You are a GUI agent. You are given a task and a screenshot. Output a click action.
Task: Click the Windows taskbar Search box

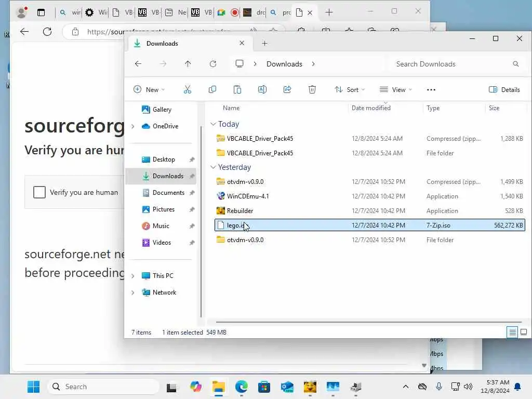click(x=103, y=387)
